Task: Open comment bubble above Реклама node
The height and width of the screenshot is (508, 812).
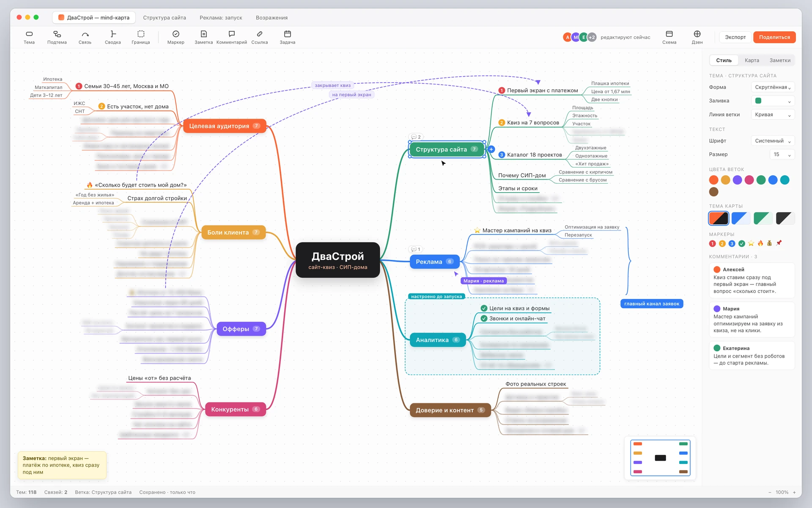Action: (x=416, y=249)
